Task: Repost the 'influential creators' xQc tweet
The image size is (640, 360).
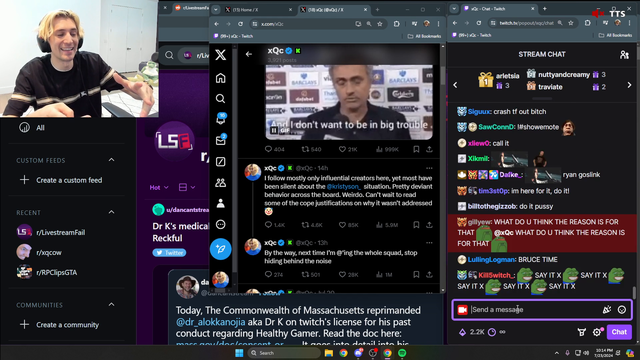Action: (x=305, y=224)
